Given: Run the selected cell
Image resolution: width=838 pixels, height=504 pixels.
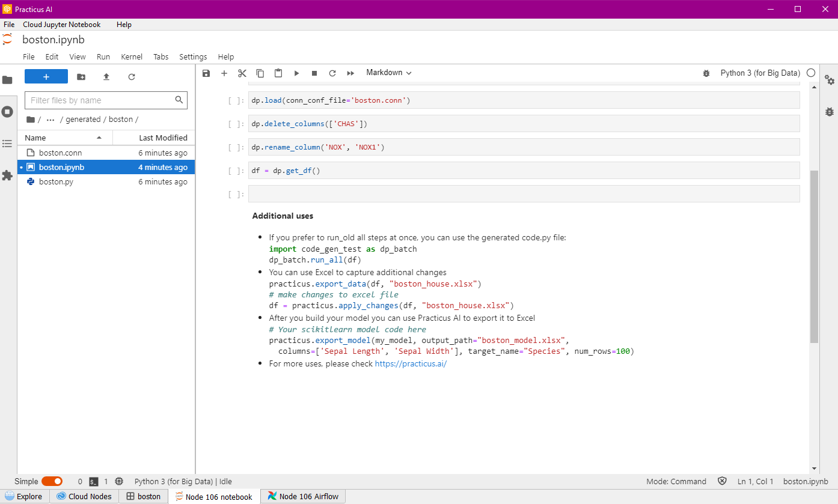Looking at the screenshot, I should click(296, 73).
